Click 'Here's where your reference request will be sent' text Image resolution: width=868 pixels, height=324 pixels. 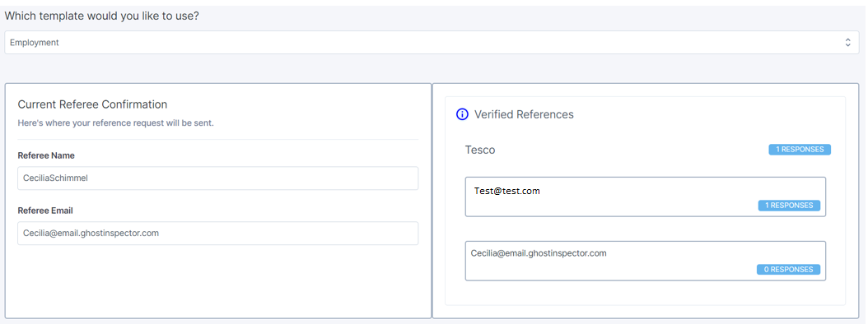click(x=115, y=123)
